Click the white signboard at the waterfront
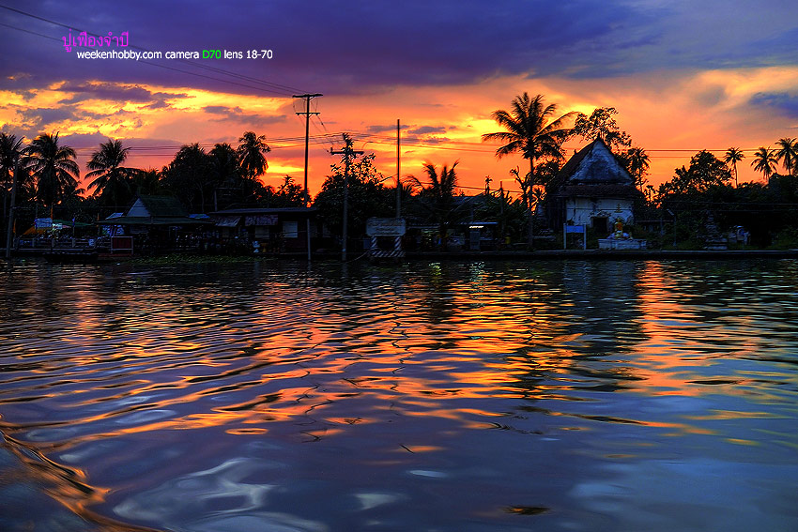The image size is (798, 532). pyautogui.click(x=386, y=226)
